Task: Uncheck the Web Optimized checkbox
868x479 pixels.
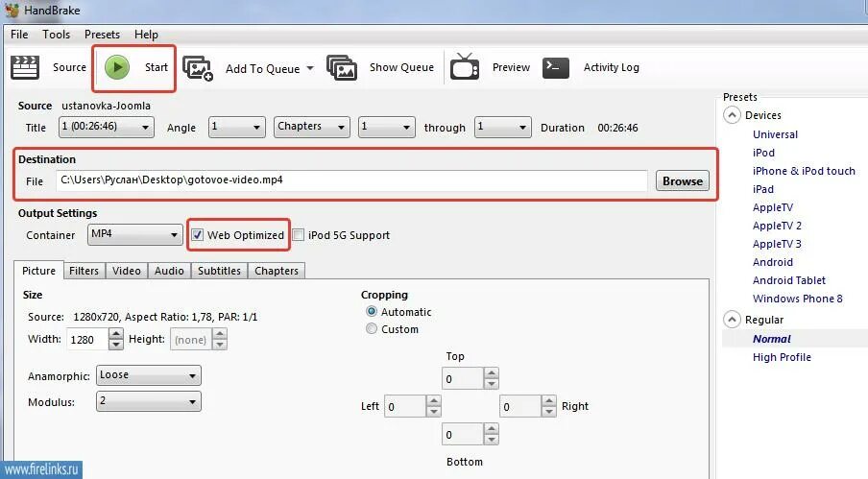Action: coord(197,235)
